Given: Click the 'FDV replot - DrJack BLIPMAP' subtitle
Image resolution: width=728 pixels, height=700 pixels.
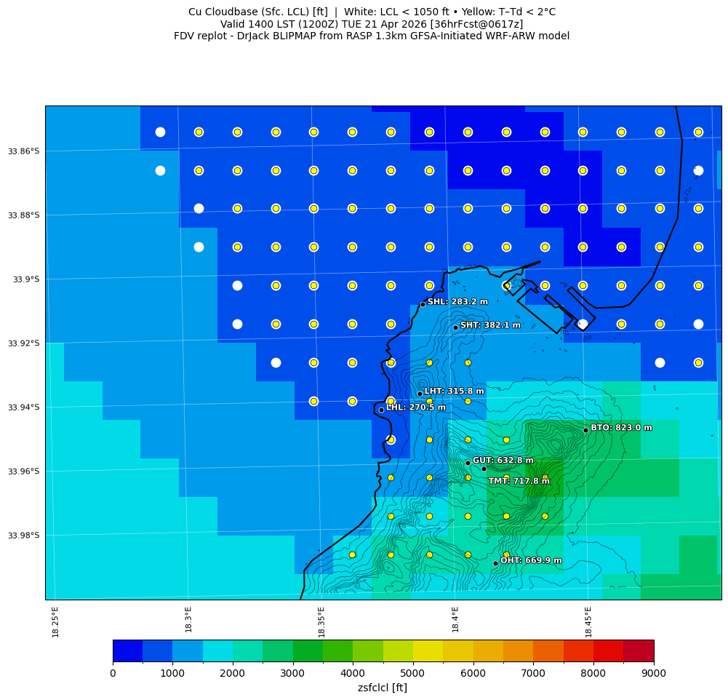Looking at the screenshot, I should click(372, 36).
